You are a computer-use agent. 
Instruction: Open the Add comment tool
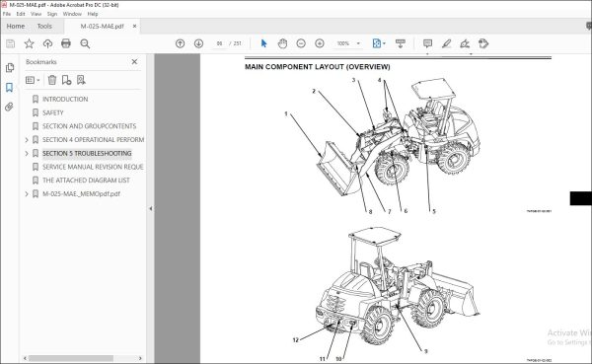pyautogui.click(x=427, y=43)
